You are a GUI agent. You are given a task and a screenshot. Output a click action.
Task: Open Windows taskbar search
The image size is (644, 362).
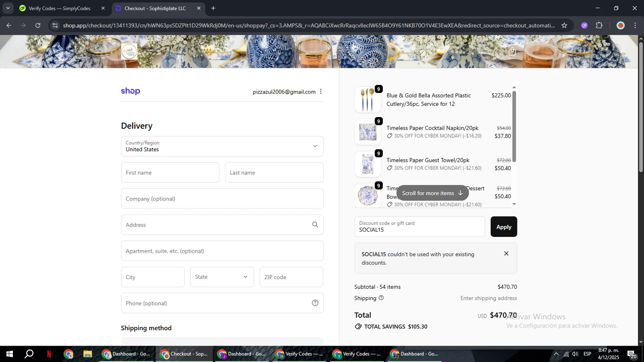(x=29, y=354)
